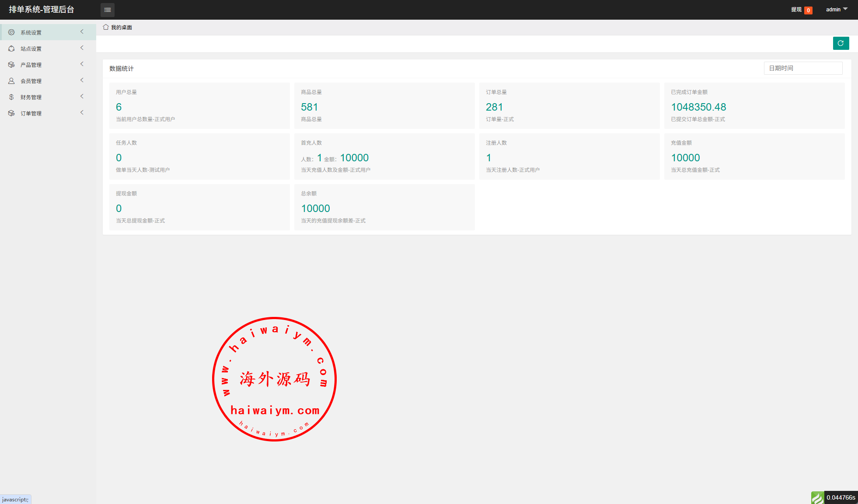This screenshot has height=504, width=858.
Task: Open the 会员管理 menu item
Action: 31,81
